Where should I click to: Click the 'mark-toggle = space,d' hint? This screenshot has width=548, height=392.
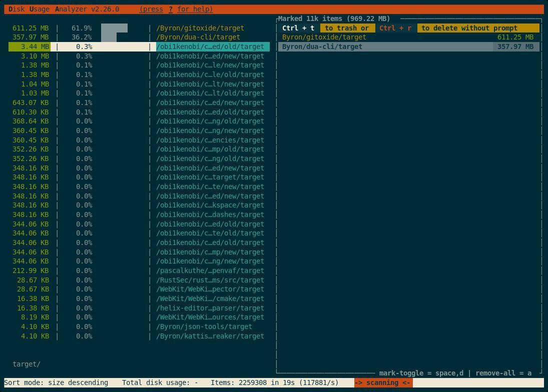[x=421, y=373]
